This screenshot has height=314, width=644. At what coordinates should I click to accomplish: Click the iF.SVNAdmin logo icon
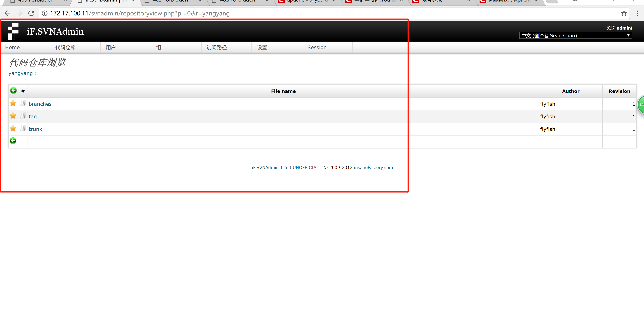pos(13,32)
